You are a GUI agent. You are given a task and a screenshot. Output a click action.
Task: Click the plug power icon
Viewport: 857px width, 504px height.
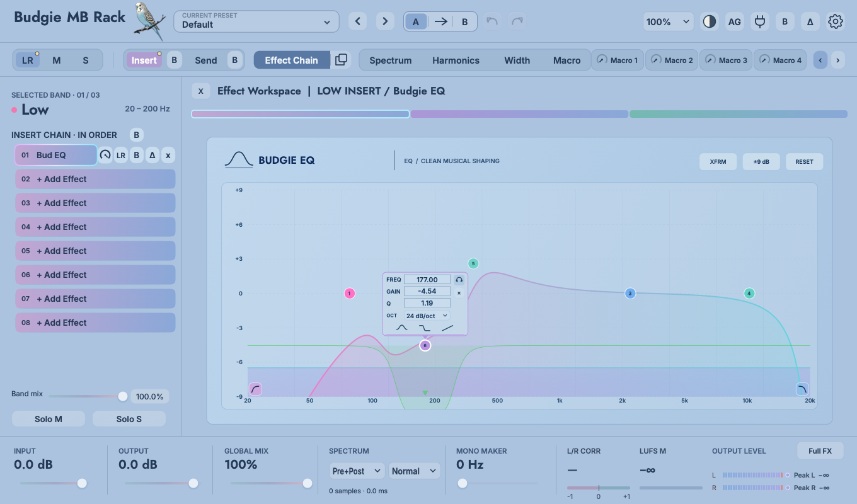click(760, 21)
